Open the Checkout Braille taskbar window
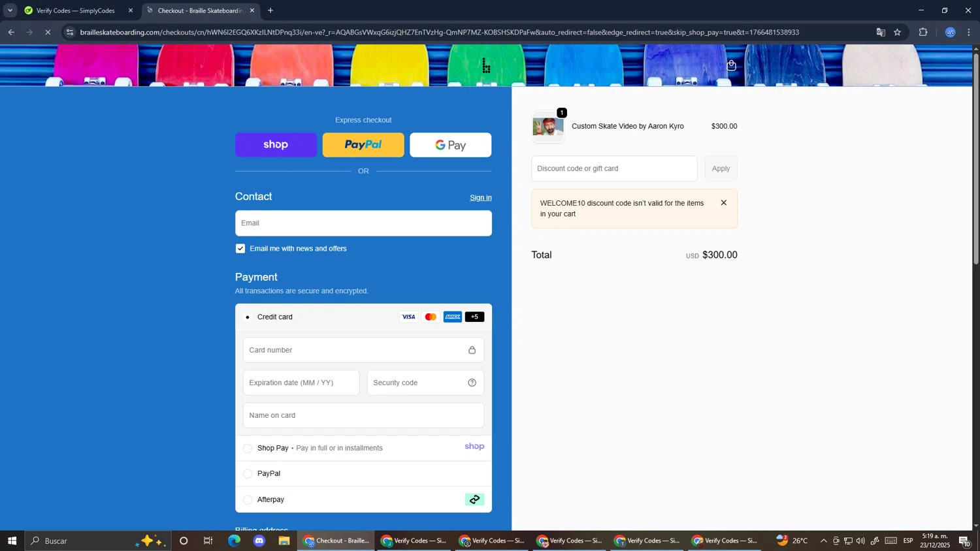980x551 pixels. point(336,541)
